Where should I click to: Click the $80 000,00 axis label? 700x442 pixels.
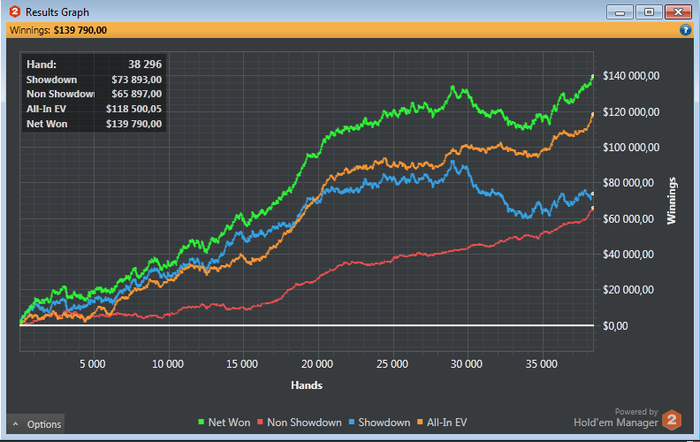[x=628, y=183]
